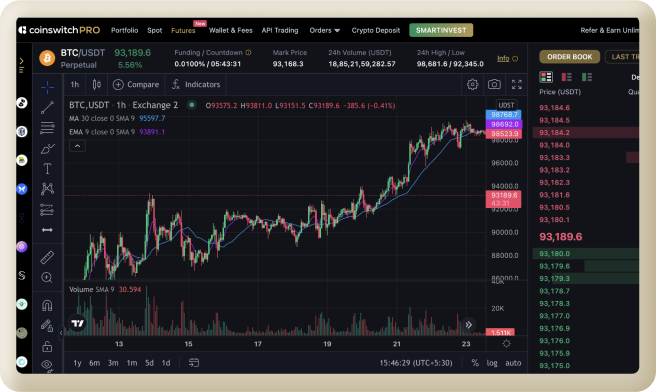Click ask price 93,184.2 row

pyautogui.click(x=586, y=133)
